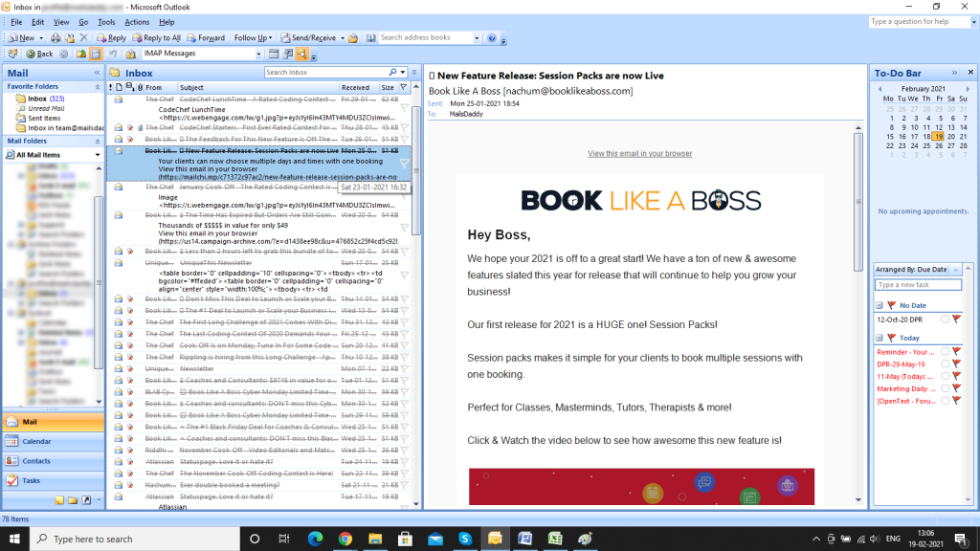Check off Reminder - Your task

945,352
